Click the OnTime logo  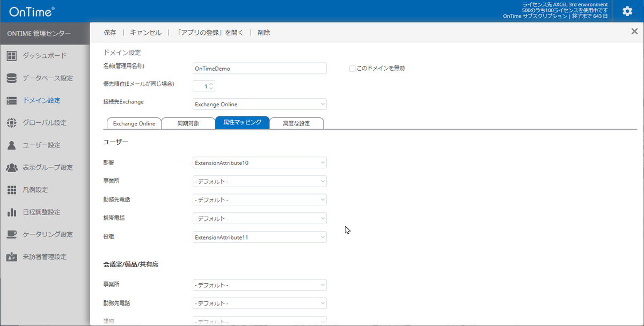click(x=31, y=11)
